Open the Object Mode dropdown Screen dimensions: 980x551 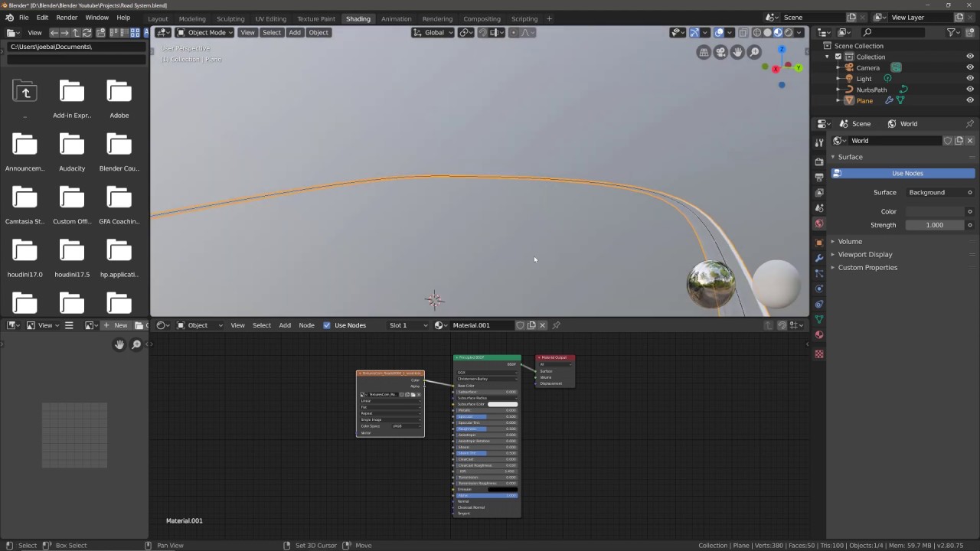pyautogui.click(x=203, y=32)
